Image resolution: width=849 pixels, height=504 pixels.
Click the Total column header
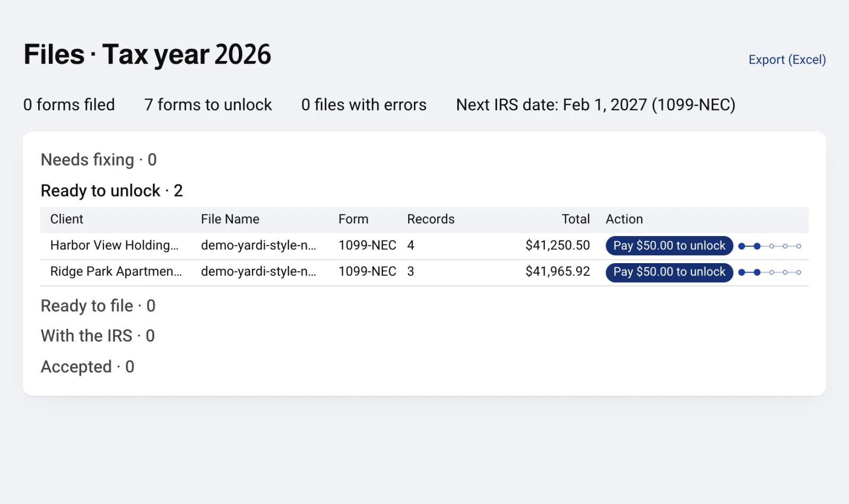click(576, 219)
